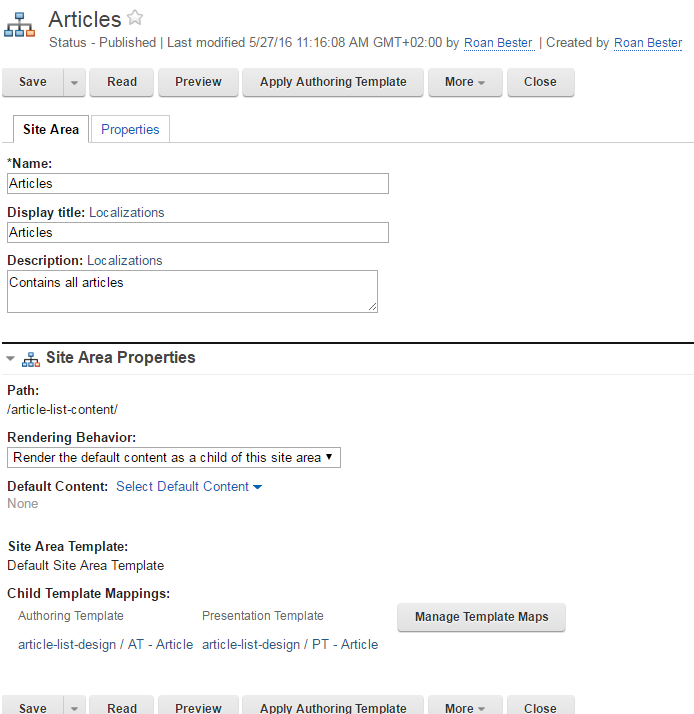Click the site area icon beside the title
Viewport: 694px width, 714px height.
coord(20,25)
